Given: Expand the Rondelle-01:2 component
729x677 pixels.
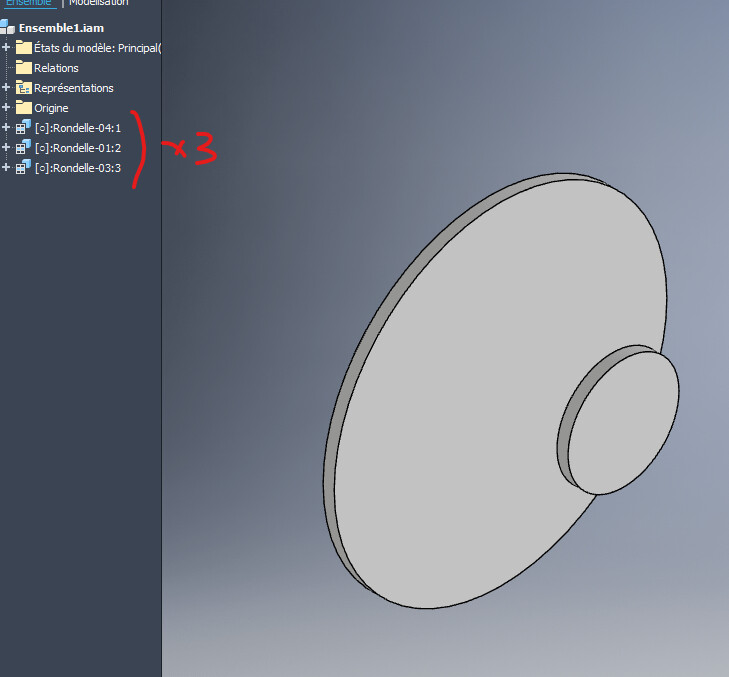Looking at the screenshot, I should [x=6, y=148].
